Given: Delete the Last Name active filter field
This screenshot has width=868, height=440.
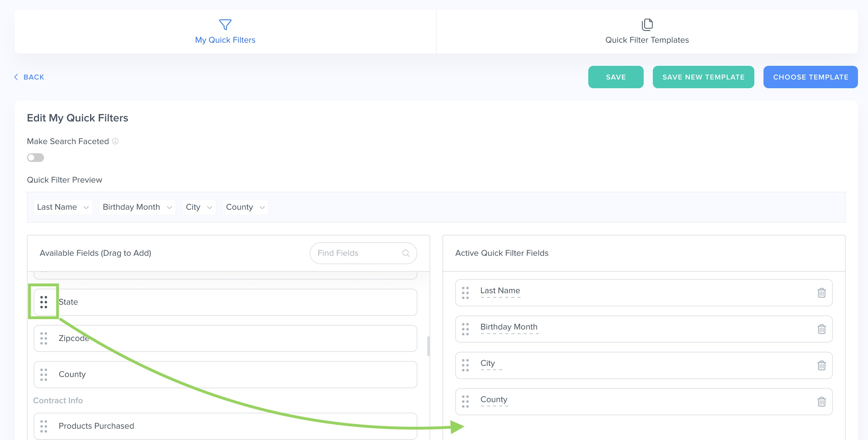Looking at the screenshot, I should tap(821, 292).
